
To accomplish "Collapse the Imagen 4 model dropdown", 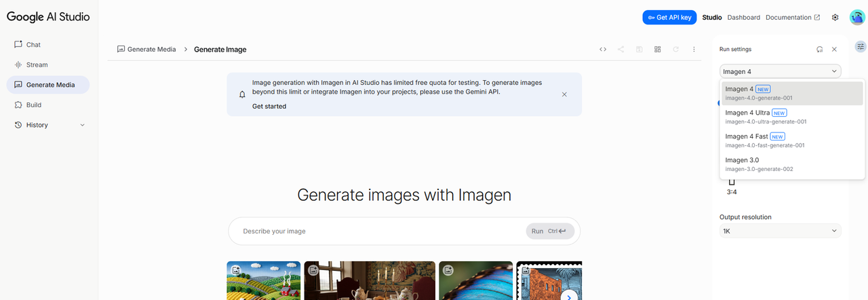I will coord(781,71).
